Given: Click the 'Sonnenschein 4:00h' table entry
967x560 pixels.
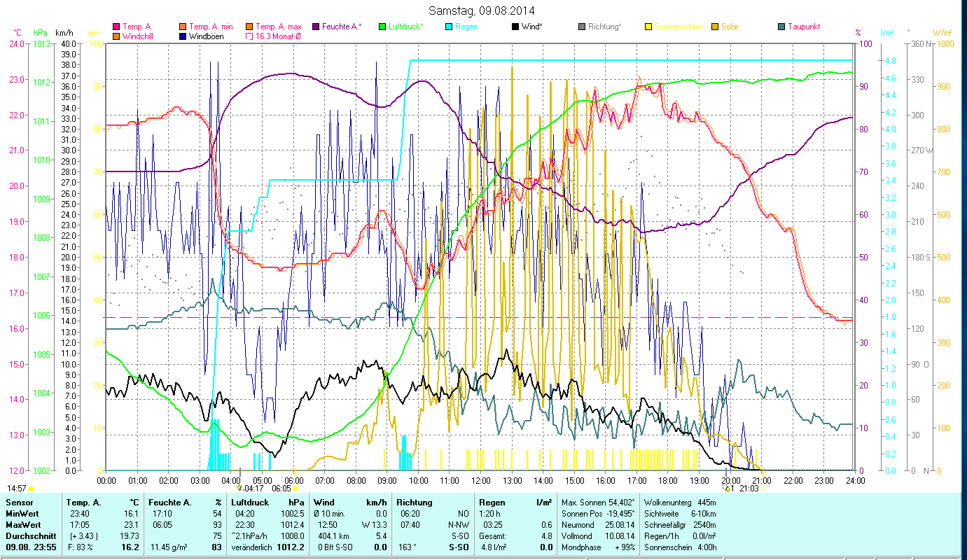Looking at the screenshot, I should click(x=679, y=547).
